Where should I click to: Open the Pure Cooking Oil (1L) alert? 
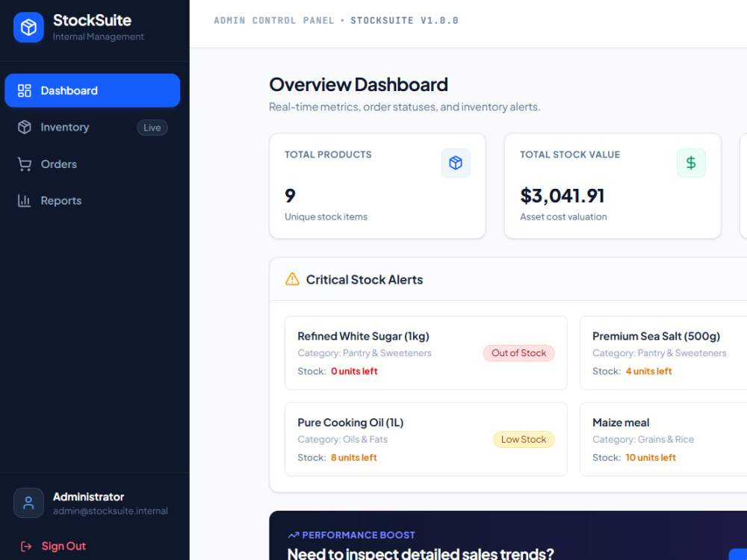click(426, 439)
